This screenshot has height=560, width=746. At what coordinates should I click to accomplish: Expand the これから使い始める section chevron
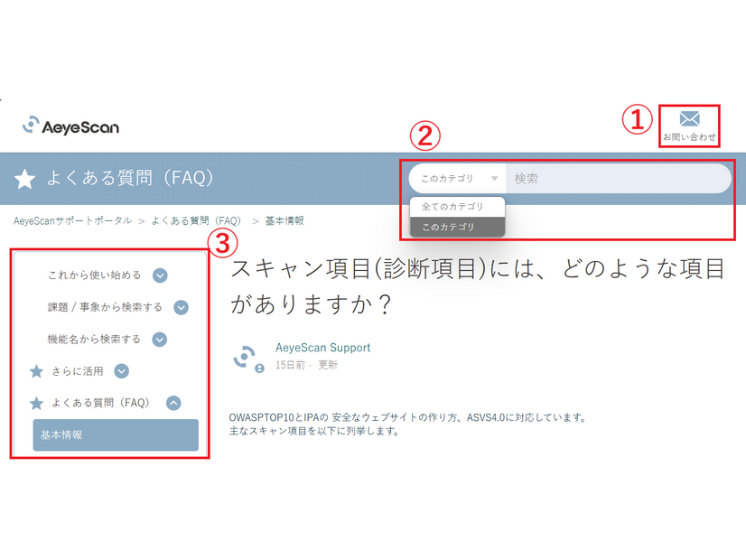point(160,275)
